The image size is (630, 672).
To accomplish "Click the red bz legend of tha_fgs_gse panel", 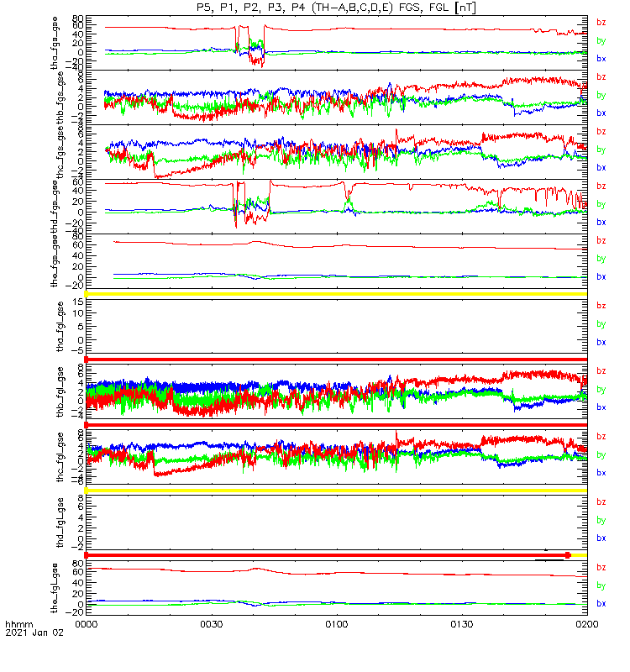I will [x=601, y=23].
